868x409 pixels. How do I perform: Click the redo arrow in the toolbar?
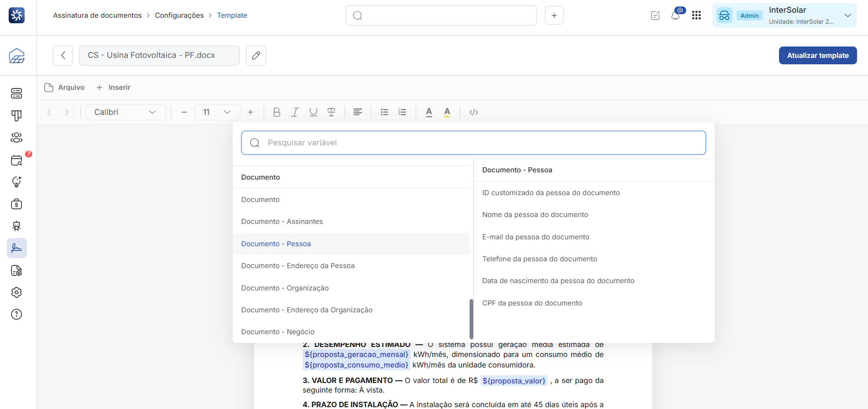coord(67,112)
